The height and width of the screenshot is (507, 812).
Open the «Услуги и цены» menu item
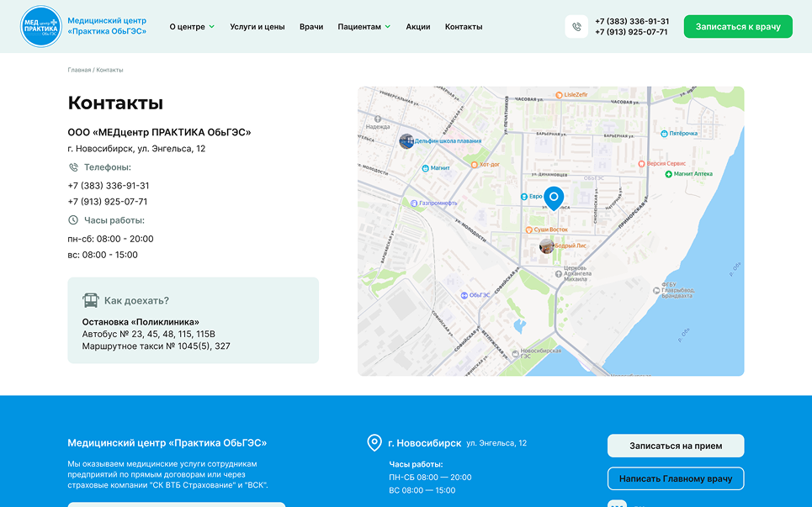257,27
